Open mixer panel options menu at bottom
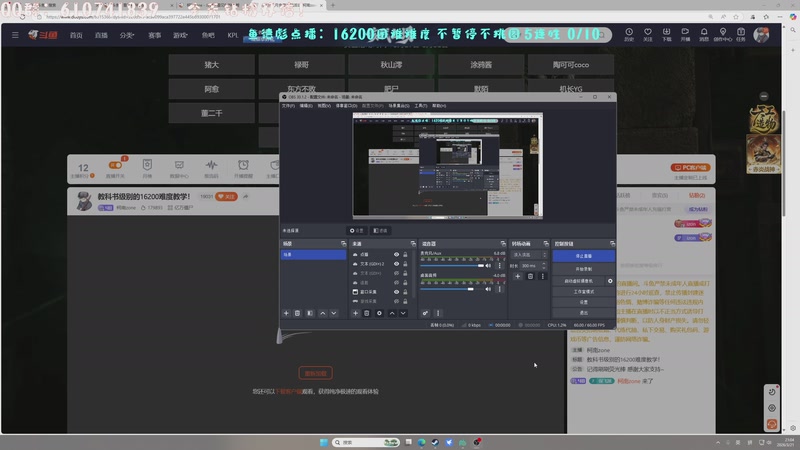This screenshot has height=450, width=800. [x=438, y=313]
